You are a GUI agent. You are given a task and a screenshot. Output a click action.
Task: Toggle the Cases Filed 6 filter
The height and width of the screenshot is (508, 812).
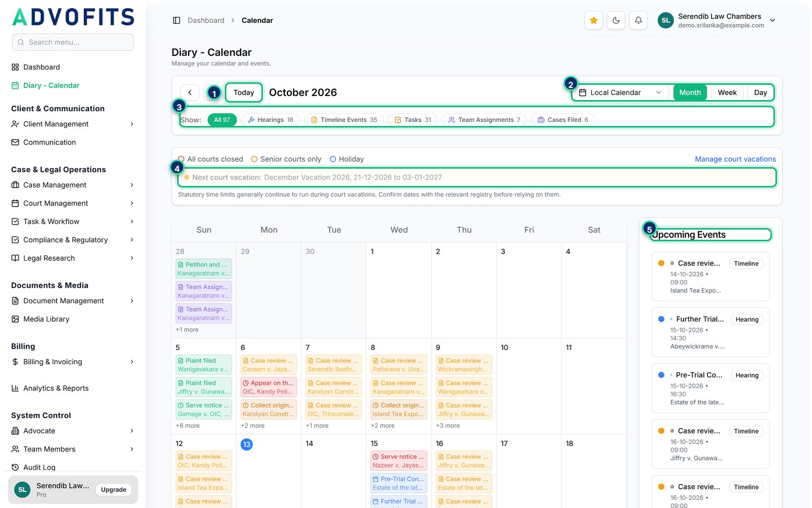click(563, 120)
